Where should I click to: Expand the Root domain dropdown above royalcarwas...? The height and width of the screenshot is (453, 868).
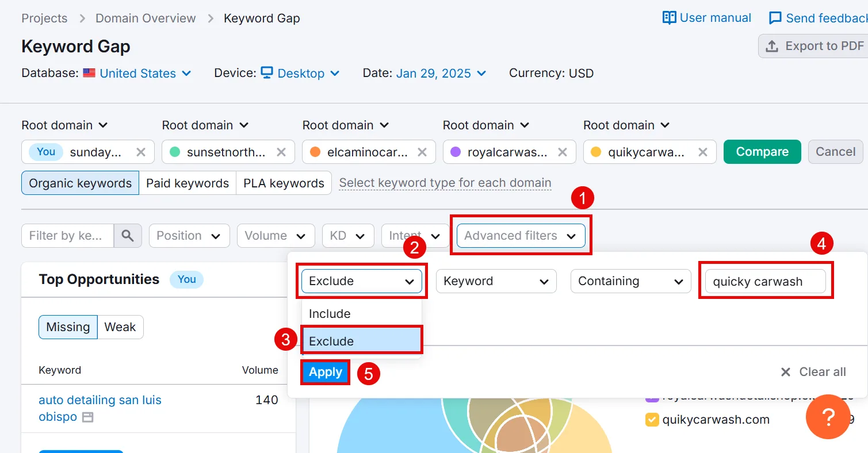pyautogui.click(x=486, y=125)
